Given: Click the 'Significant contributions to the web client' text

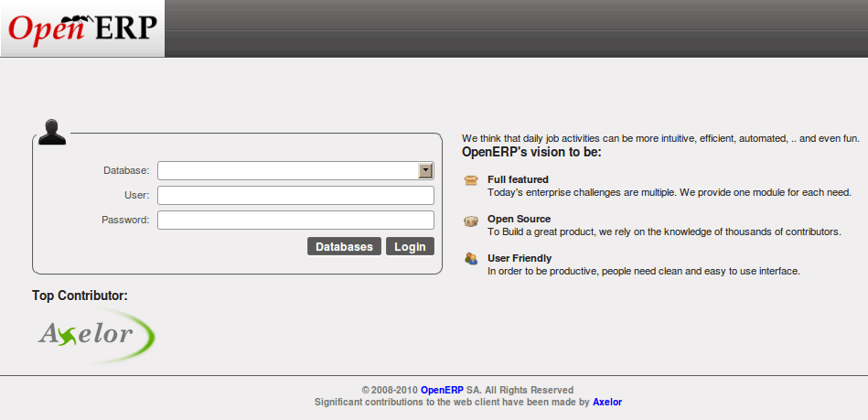Looking at the screenshot, I should pyautogui.click(x=452, y=403).
